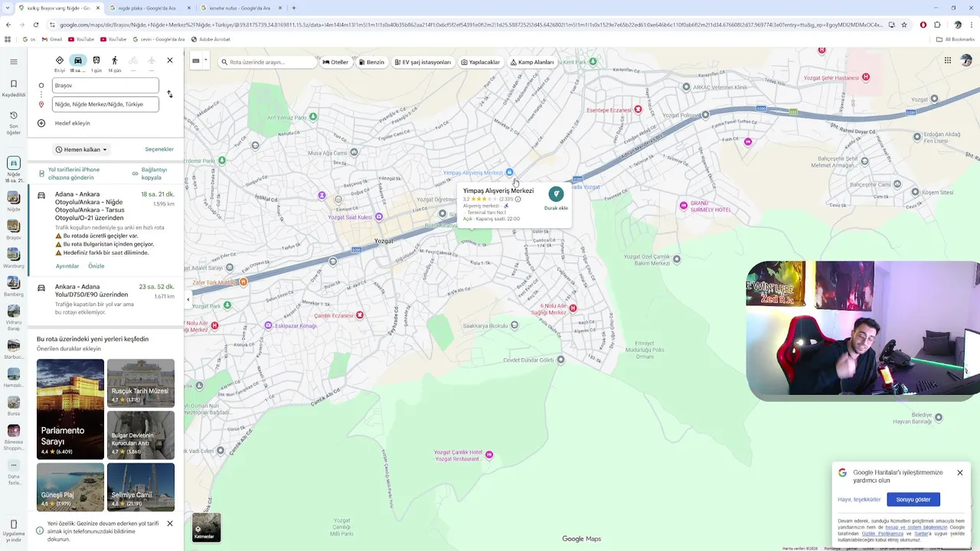Open the Google Maps hamburger menu
The image size is (980, 551).
click(13, 61)
